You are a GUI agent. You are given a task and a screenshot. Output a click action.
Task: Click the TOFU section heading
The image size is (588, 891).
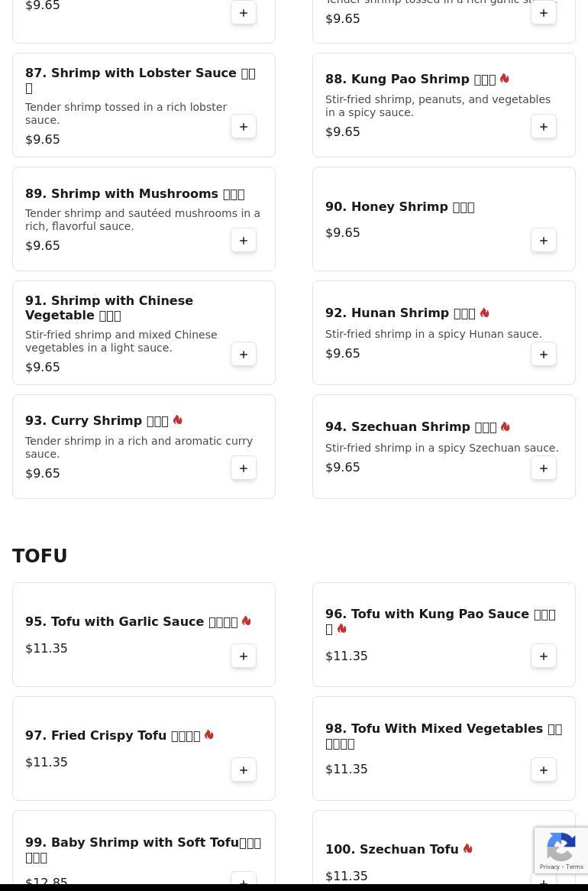coord(40,556)
